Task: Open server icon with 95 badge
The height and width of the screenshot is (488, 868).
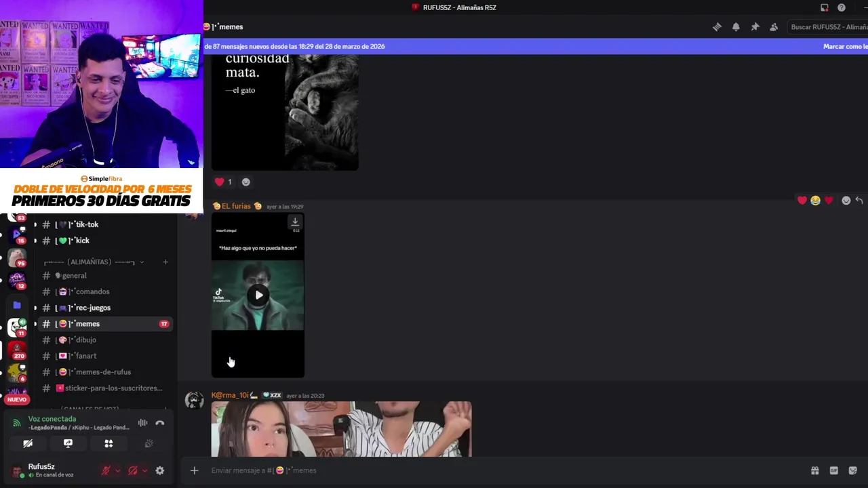Action: coord(17,258)
